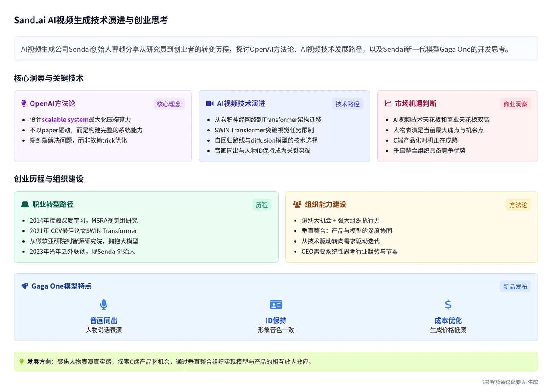Screen dimensions: 552x392
Task: Click the Sand.ai AI视频生成技术演进与创业思考 title
Action: point(91,20)
